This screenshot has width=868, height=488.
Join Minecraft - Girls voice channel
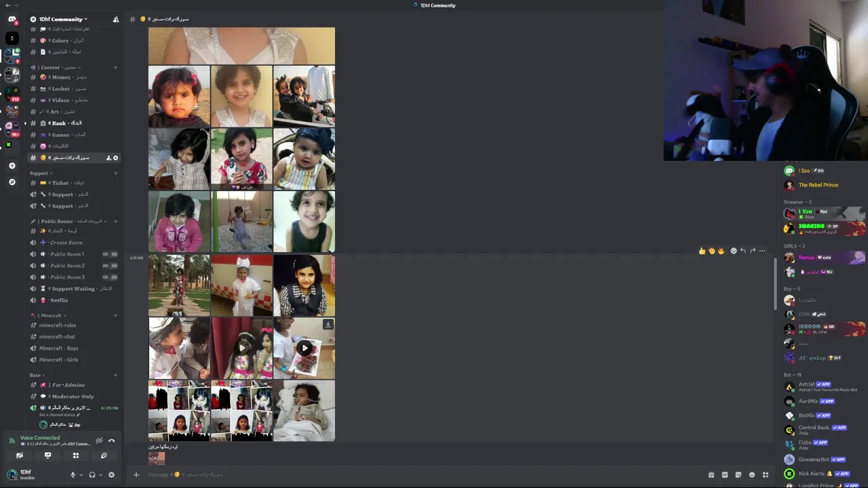point(74,360)
